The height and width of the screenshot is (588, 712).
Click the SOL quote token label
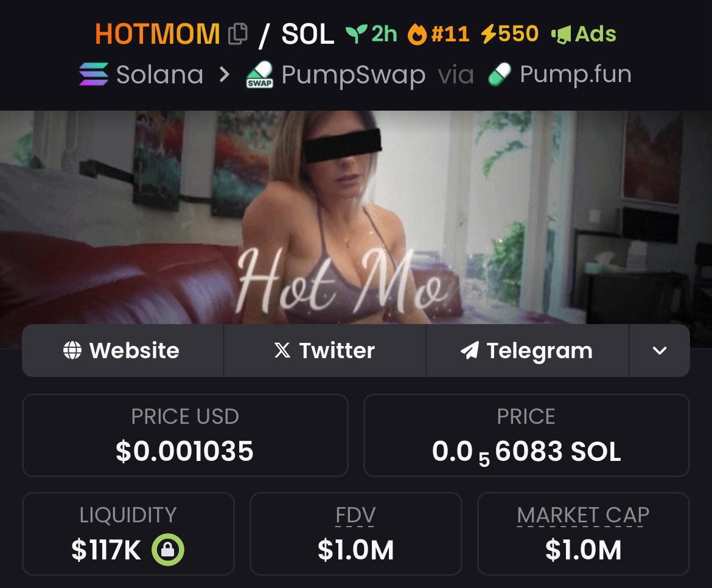coord(308,34)
